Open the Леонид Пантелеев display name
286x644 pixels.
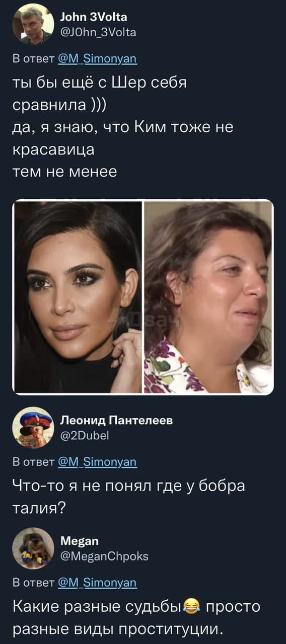tap(116, 421)
